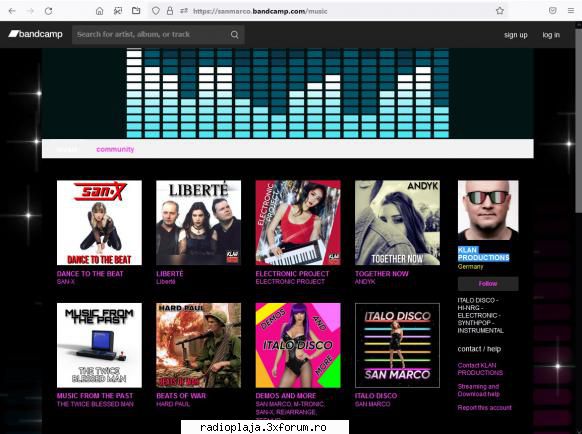Open Contact KLAN PRODUCTIONS link

pyautogui.click(x=480, y=369)
